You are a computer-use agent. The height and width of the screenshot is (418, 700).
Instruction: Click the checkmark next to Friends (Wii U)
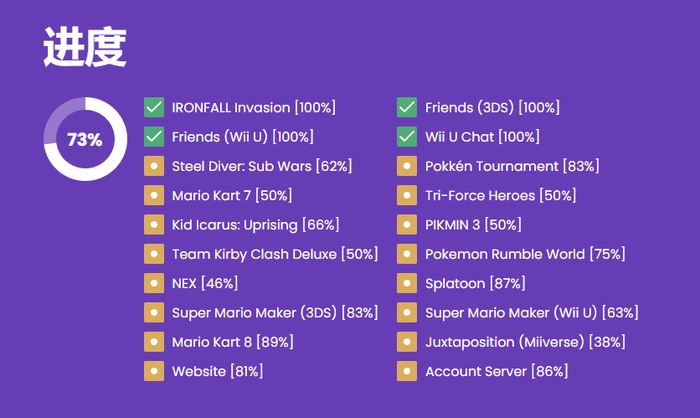coord(154,136)
